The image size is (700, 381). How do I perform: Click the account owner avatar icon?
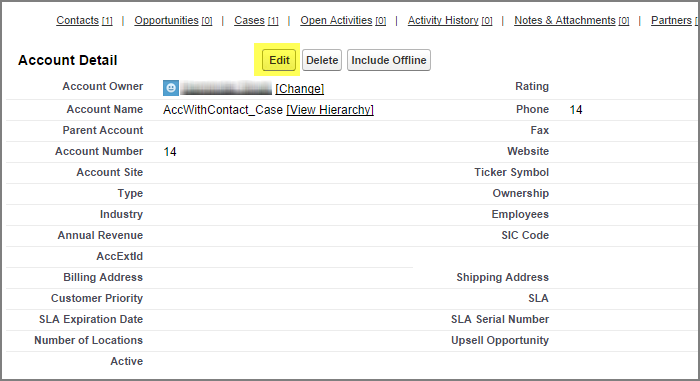point(171,88)
